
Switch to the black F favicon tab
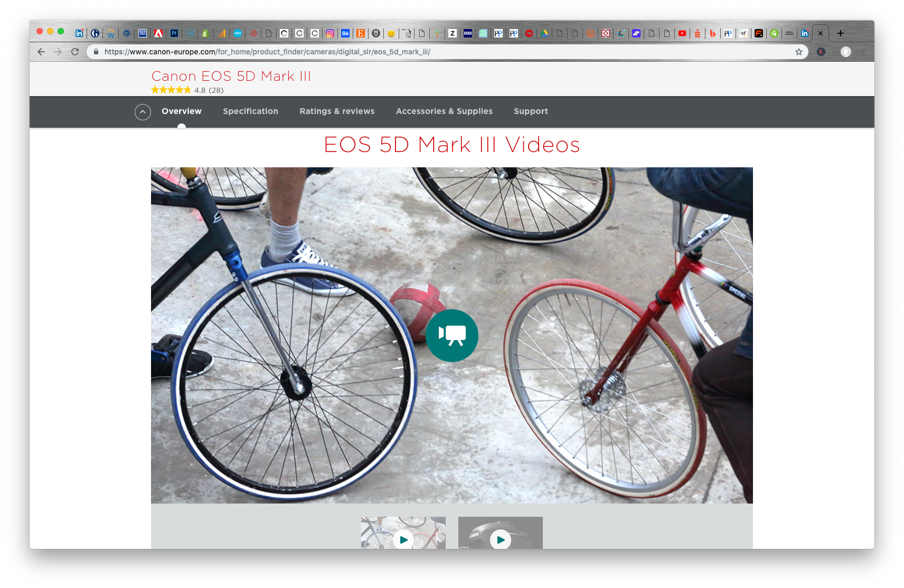pyautogui.click(x=759, y=33)
